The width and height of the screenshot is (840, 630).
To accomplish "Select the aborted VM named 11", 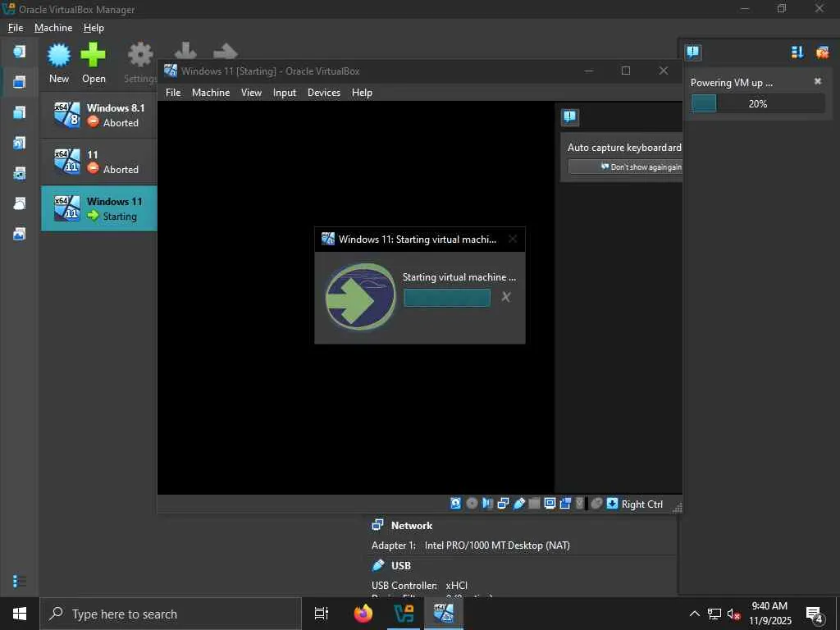I will 99,162.
